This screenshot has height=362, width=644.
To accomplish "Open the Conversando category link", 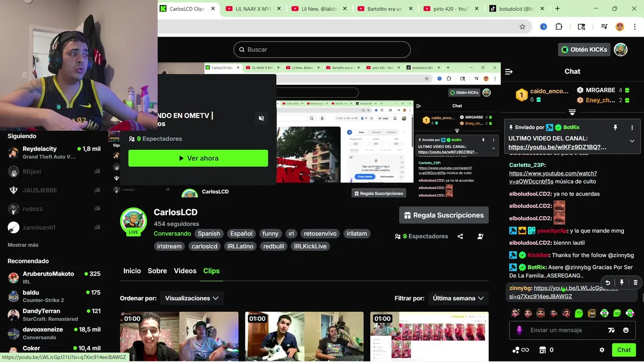I will click(x=172, y=233).
